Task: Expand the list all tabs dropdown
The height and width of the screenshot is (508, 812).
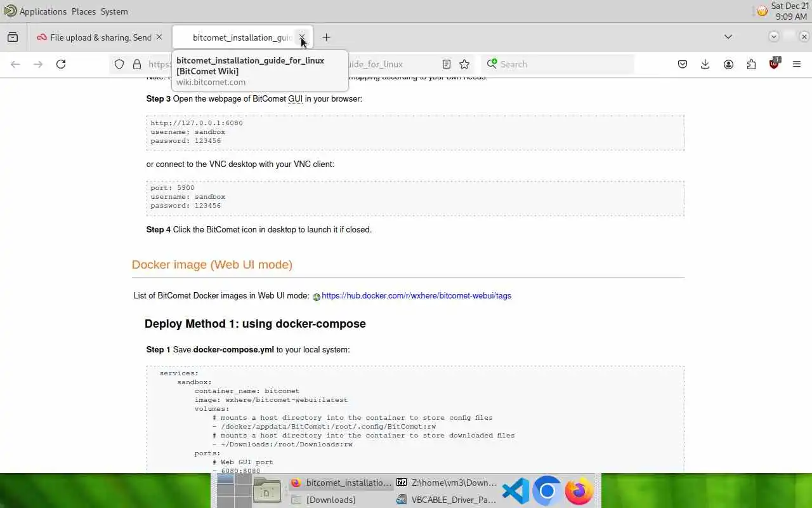Action: 728,37
